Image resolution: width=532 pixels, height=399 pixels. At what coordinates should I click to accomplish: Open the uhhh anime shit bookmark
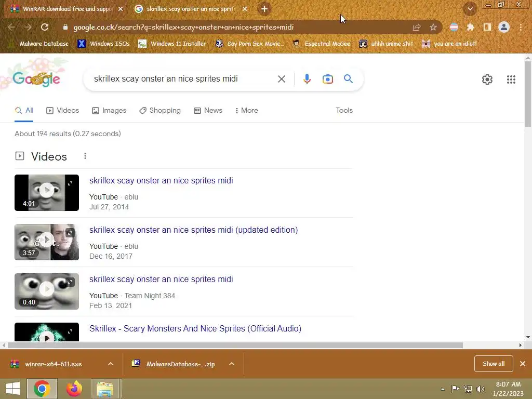pos(386,44)
